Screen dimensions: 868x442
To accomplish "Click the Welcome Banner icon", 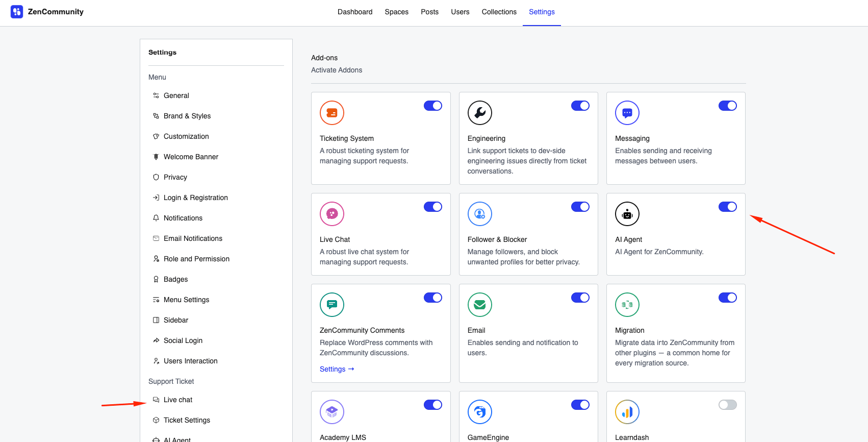I will pyautogui.click(x=156, y=157).
